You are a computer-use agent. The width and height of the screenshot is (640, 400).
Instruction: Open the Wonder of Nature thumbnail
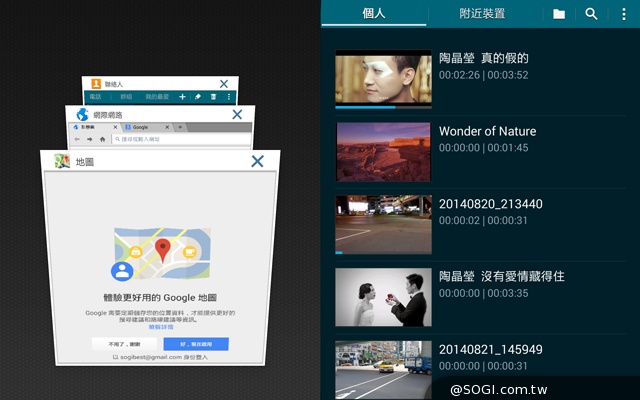[383, 152]
